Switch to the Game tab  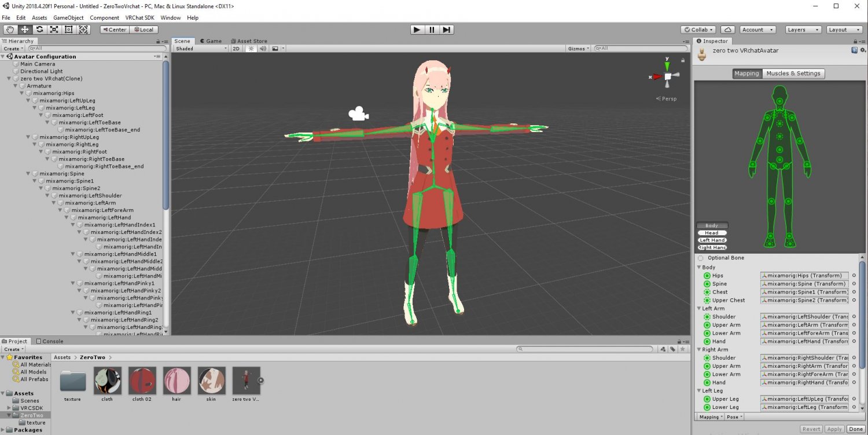[211, 41]
